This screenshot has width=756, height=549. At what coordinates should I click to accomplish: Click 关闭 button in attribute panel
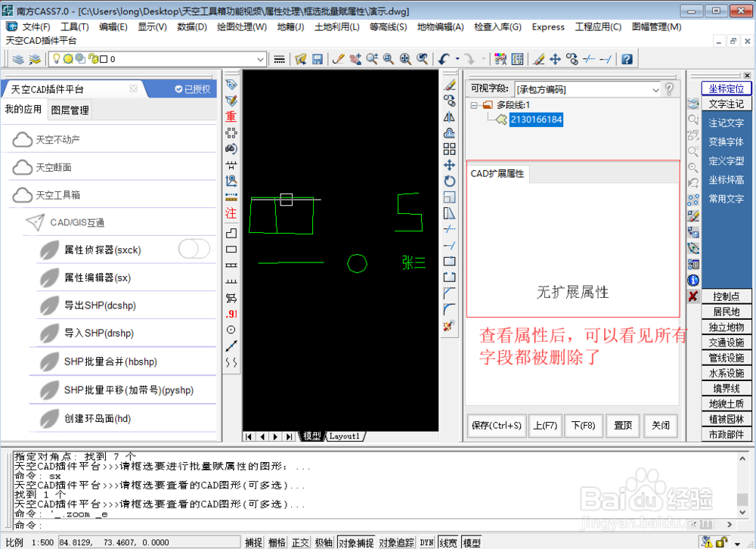point(661,426)
